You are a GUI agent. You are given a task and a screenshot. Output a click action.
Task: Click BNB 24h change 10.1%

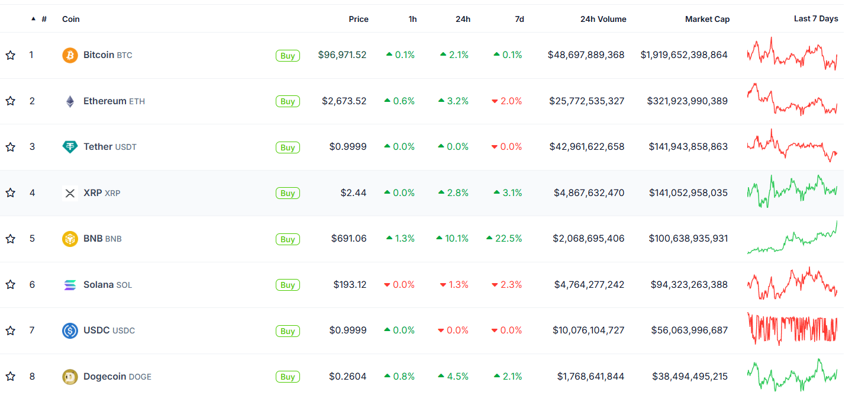click(x=452, y=239)
